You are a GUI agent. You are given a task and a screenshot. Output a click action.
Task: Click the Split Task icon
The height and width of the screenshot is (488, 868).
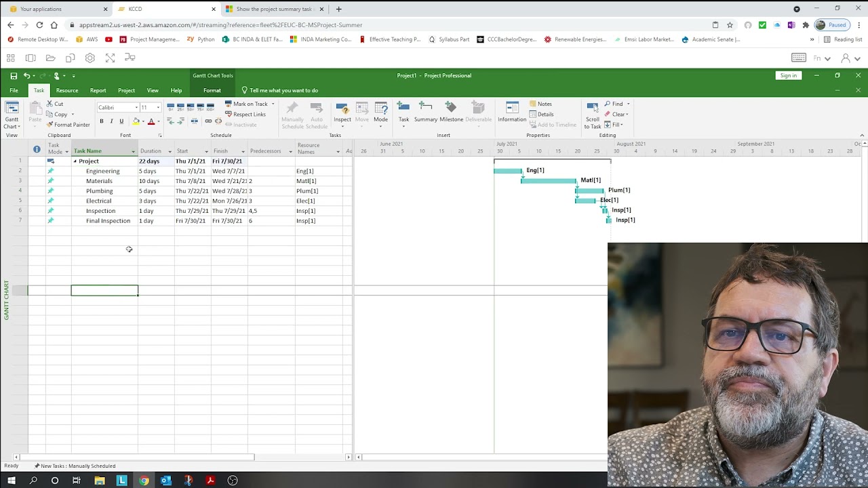195,121
